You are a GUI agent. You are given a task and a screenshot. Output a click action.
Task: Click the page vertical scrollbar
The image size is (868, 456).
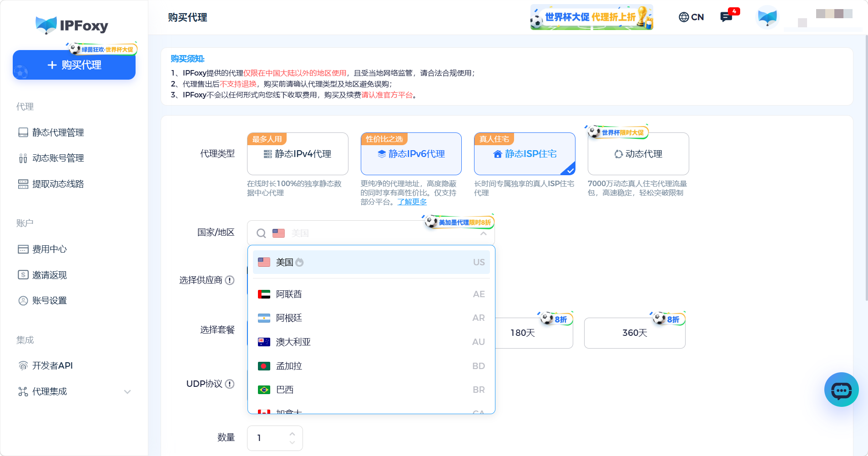click(866, 168)
